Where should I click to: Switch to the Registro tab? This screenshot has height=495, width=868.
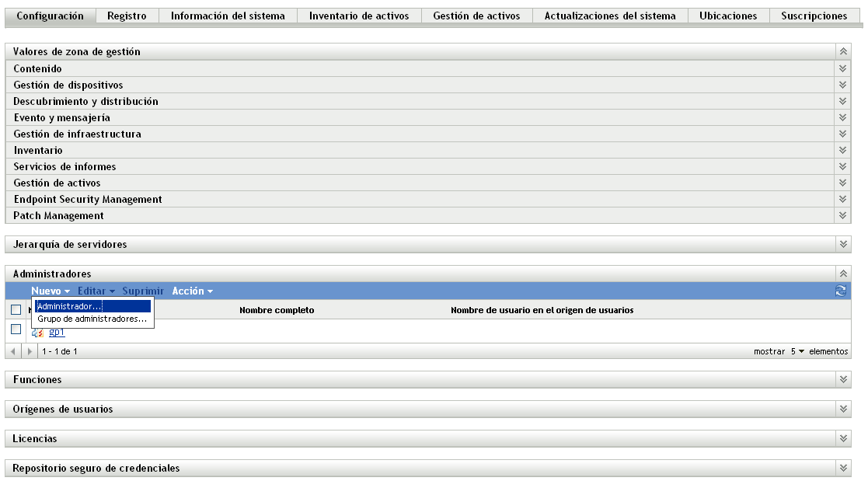click(127, 16)
